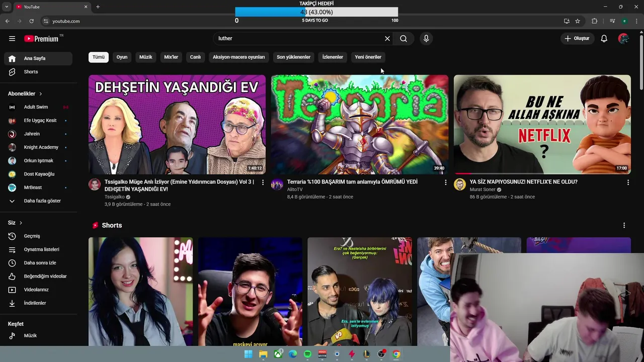The height and width of the screenshot is (362, 644).
Task: Click the Tssigalko channel name
Action: [114, 197]
